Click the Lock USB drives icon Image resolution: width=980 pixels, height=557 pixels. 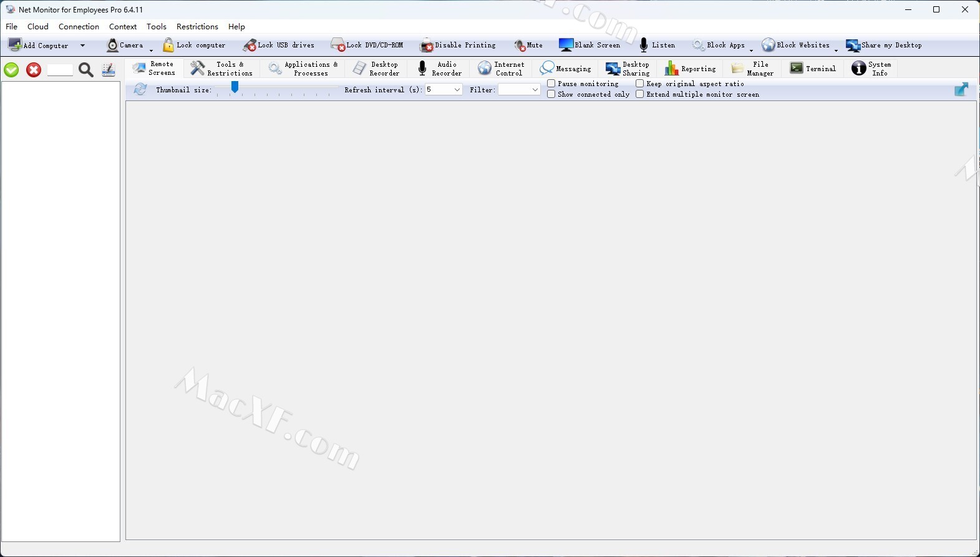pos(250,46)
